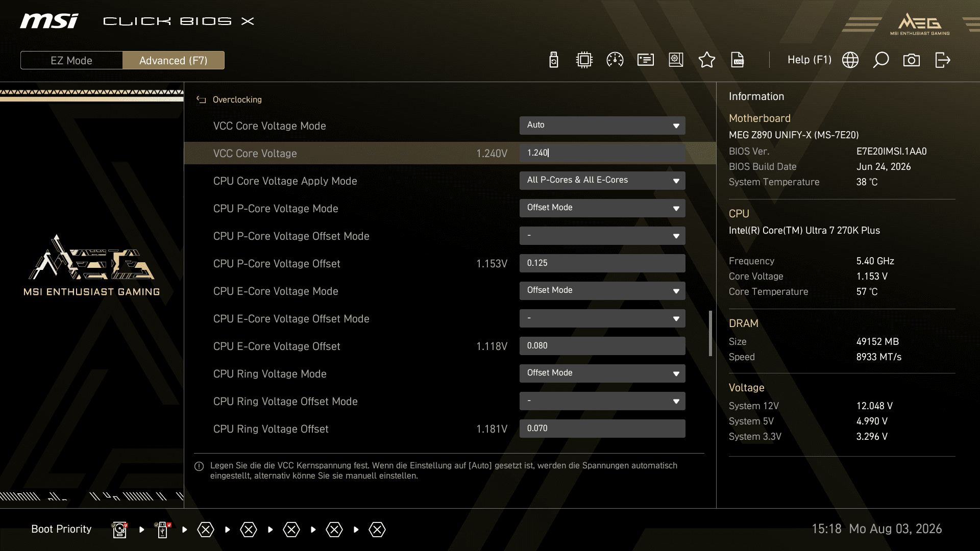The width and height of the screenshot is (980, 551).
Task: Select the CPU E-Core Voltage Mode label
Action: (x=276, y=291)
